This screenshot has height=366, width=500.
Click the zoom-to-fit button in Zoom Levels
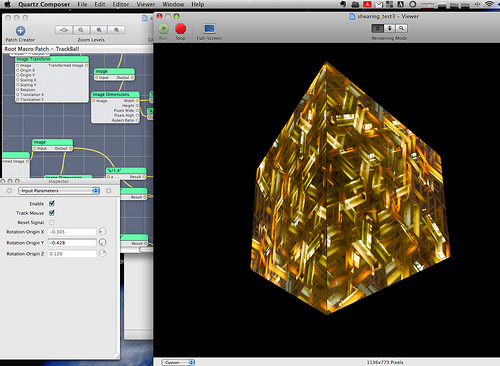point(64,30)
